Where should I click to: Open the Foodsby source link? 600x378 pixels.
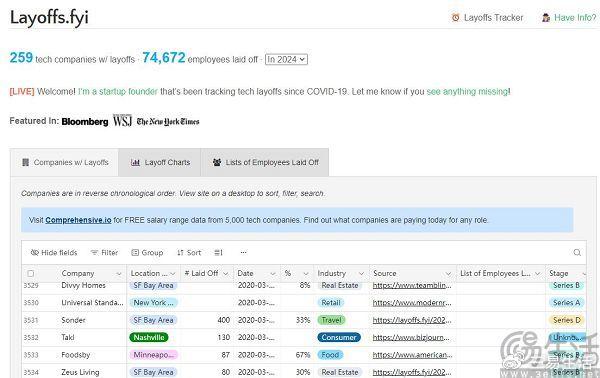point(412,355)
